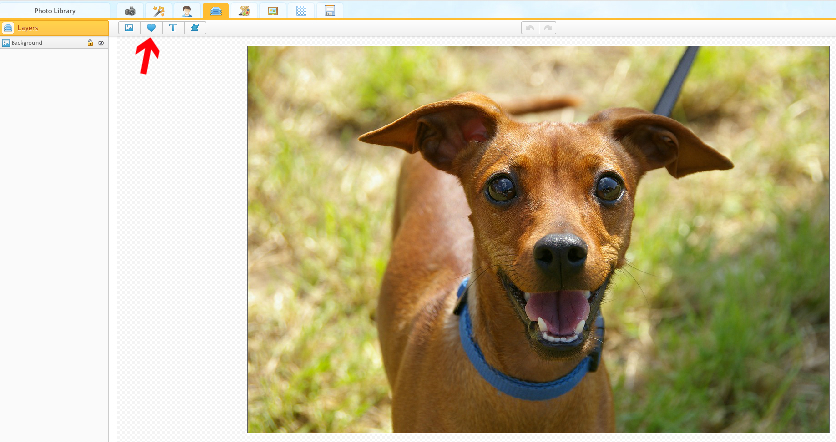Open the magic wand enhance tab

(158, 10)
